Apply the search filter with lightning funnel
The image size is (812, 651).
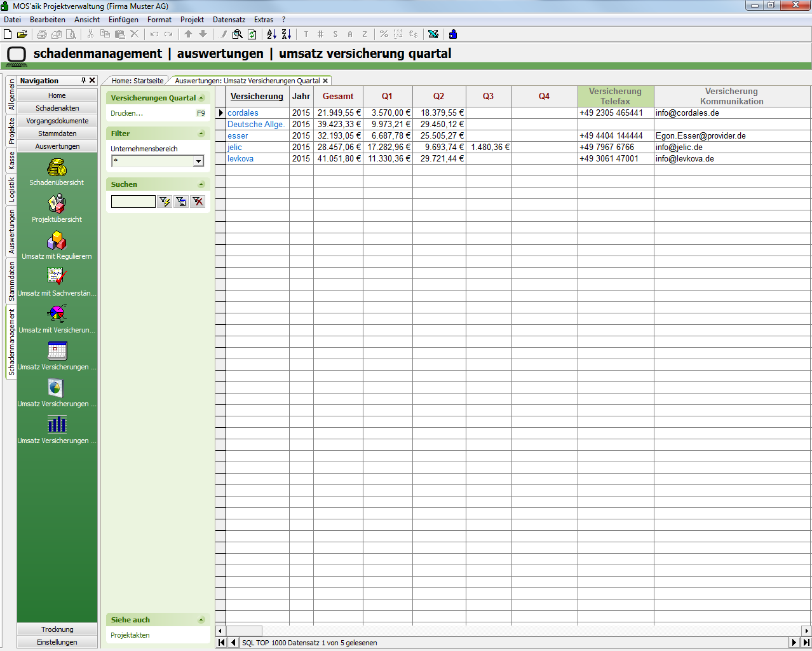[x=165, y=202]
